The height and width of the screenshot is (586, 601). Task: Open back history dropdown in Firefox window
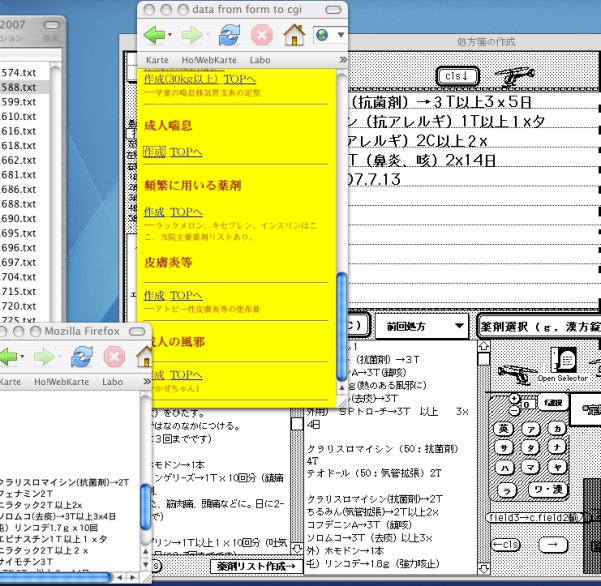point(23,357)
